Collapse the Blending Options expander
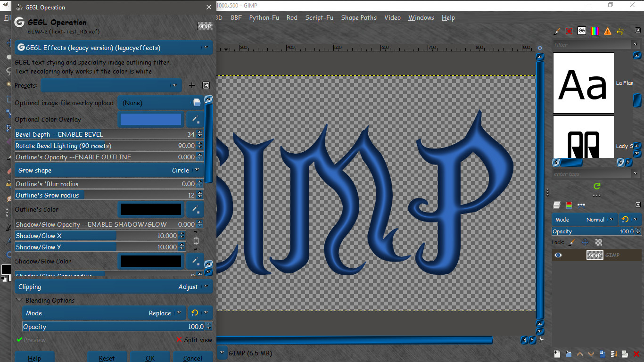This screenshot has height=362, width=644. pos(19,300)
